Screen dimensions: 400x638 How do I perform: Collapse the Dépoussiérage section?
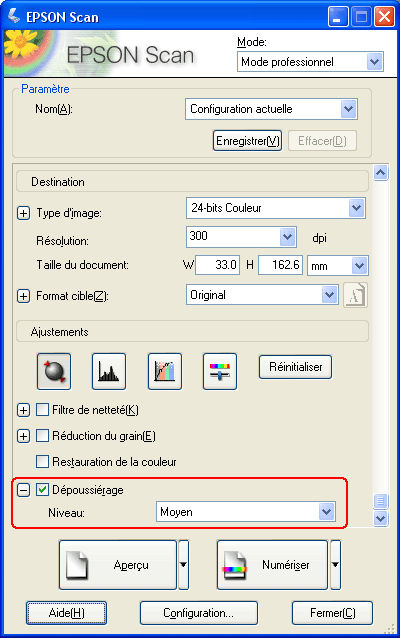[x=23, y=490]
